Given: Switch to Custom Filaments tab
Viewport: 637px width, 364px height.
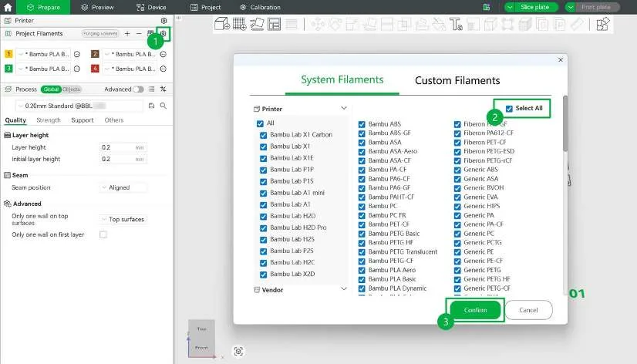Looking at the screenshot, I should pyautogui.click(x=457, y=80).
